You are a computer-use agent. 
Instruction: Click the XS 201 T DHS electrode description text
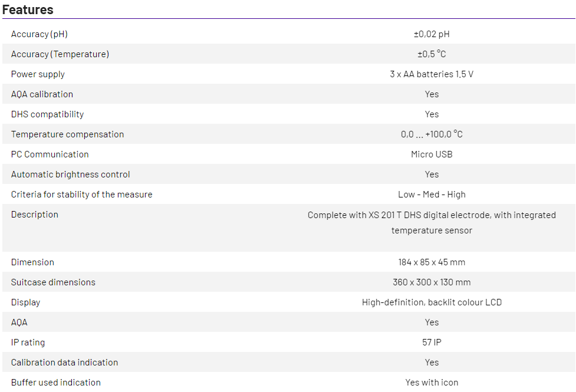coord(432,223)
